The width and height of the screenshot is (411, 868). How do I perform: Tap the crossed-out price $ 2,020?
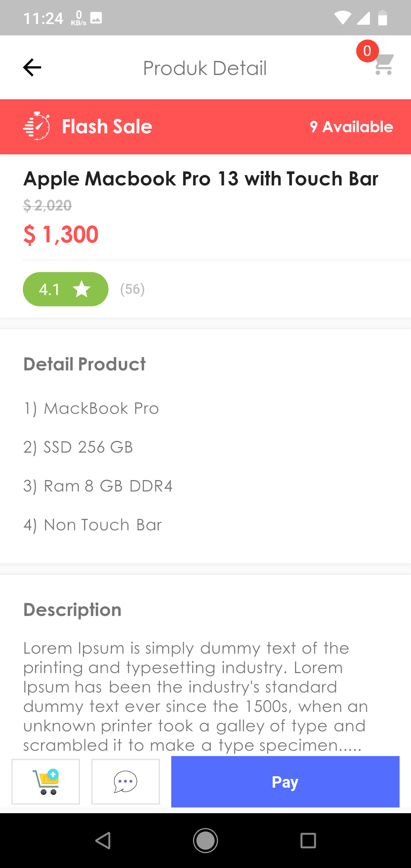coord(47,206)
